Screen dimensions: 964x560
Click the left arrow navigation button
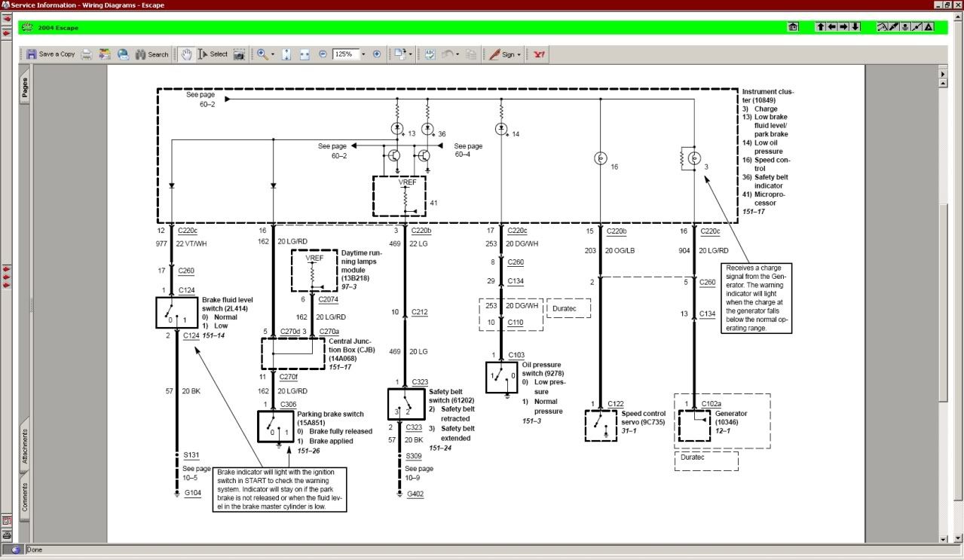coord(832,27)
